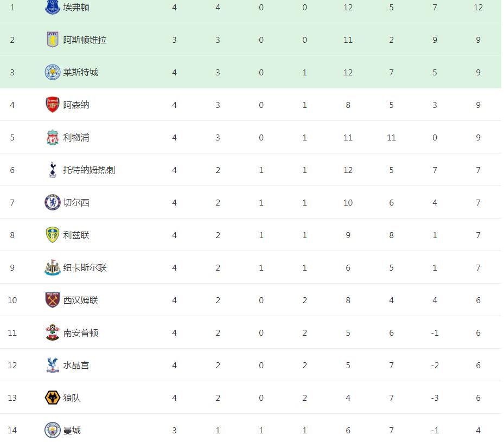
Task: Click the Manchester City crest
Action: [x=53, y=430]
